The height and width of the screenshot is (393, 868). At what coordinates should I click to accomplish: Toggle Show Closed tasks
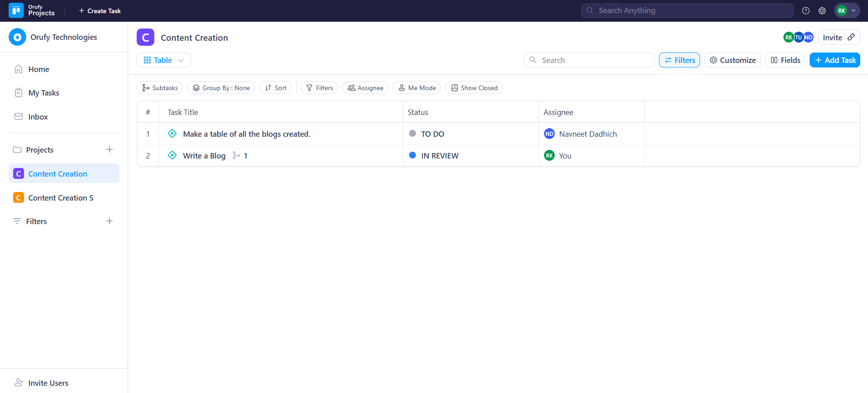474,88
